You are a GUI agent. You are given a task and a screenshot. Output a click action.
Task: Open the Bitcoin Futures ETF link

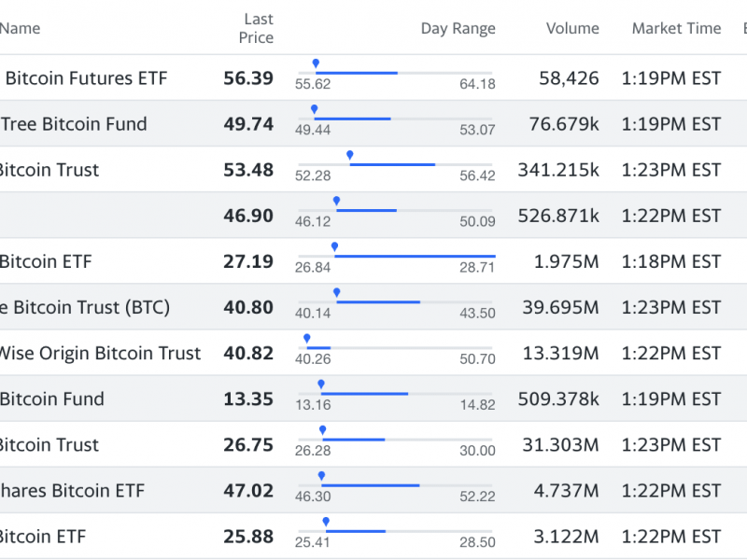pyautogui.click(x=86, y=78)
